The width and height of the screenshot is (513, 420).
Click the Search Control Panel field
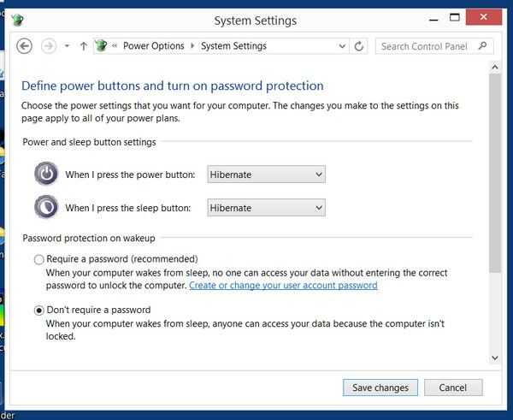tap(426, 46)
